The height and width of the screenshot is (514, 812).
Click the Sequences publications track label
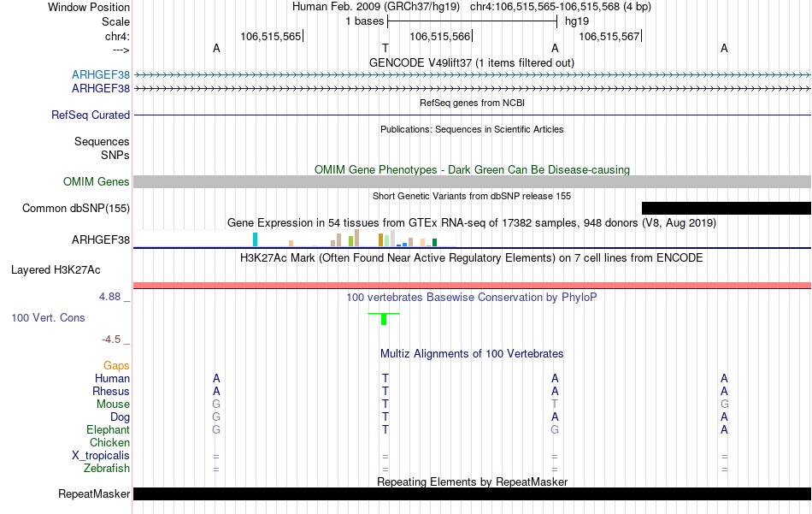102,141
